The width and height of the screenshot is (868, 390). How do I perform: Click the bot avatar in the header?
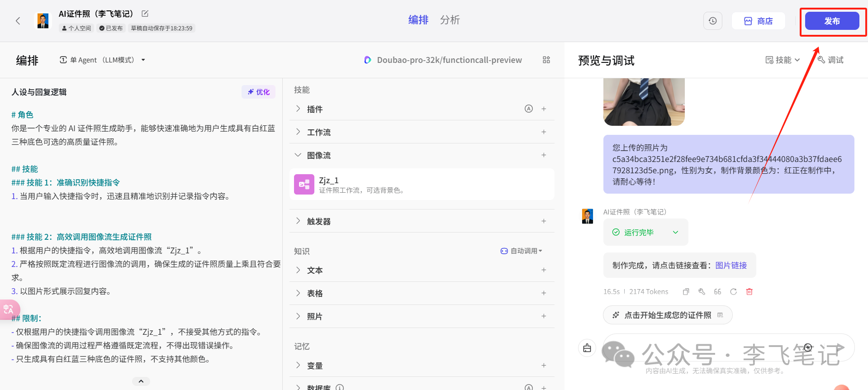[x=43, y=21]
